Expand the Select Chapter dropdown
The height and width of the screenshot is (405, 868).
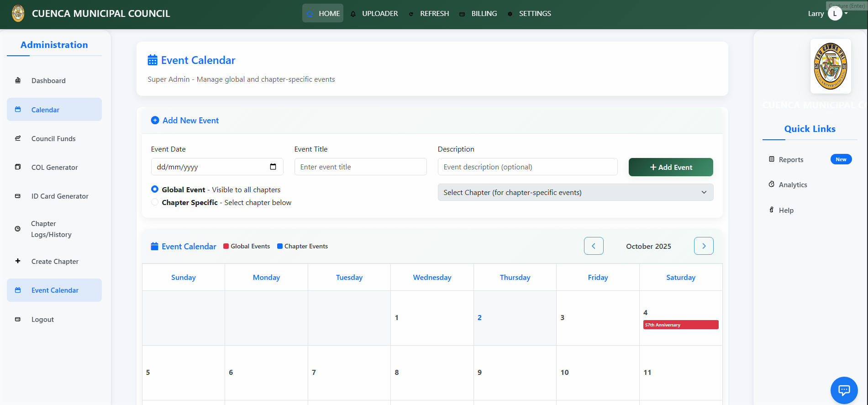tap(575, 192)
